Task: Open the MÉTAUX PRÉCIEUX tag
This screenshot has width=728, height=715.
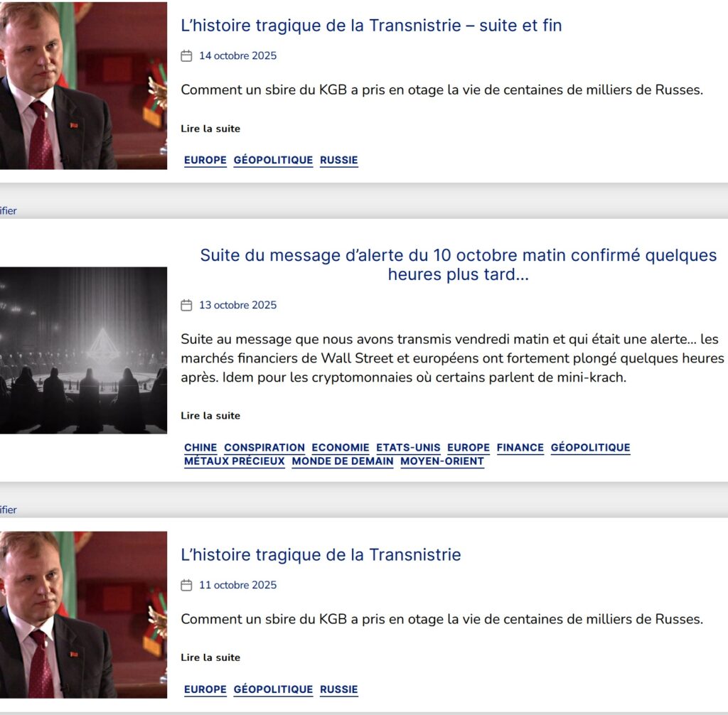Action: pos(235,461)
